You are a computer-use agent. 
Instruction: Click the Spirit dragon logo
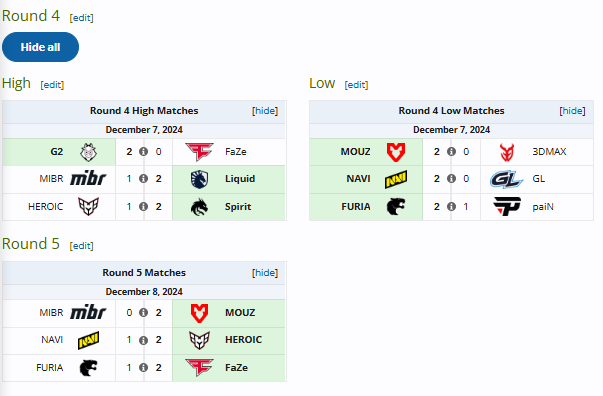click(x=199, y=207)
